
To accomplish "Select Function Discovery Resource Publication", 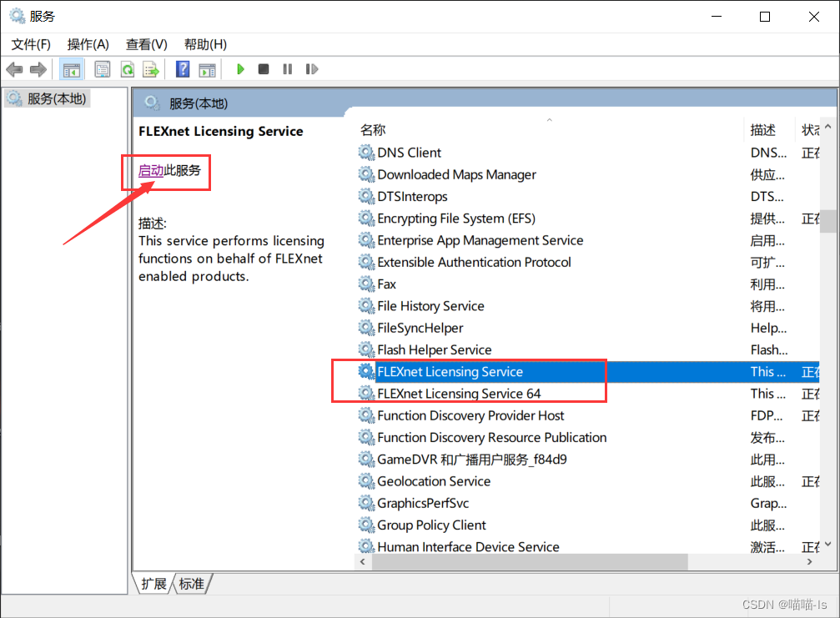I will (x=588, y=438).
